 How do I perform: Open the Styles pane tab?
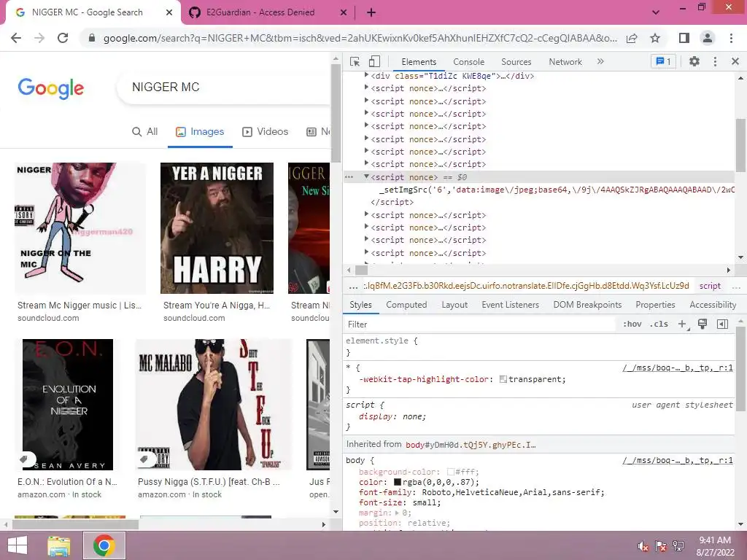pyautogui.click(x=360, y=305)
